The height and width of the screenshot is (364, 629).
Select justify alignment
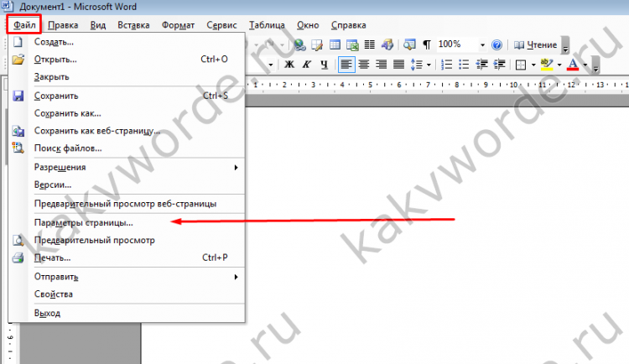point(398,65)
